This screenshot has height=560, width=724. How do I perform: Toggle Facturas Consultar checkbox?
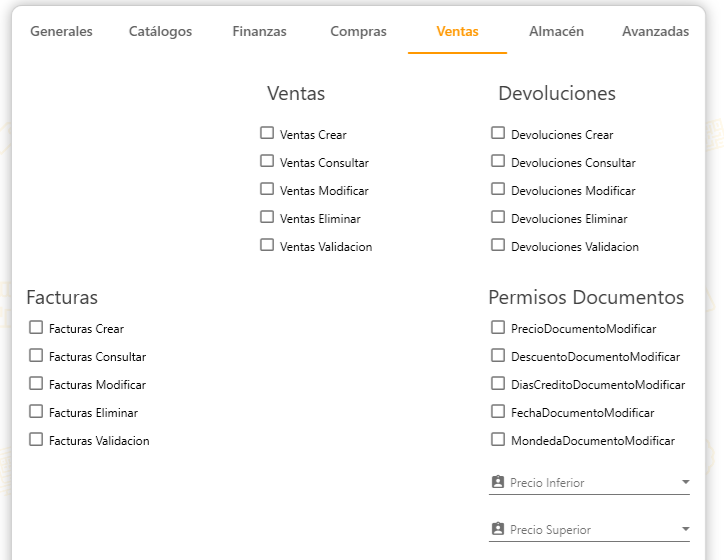tap(36, 355)
